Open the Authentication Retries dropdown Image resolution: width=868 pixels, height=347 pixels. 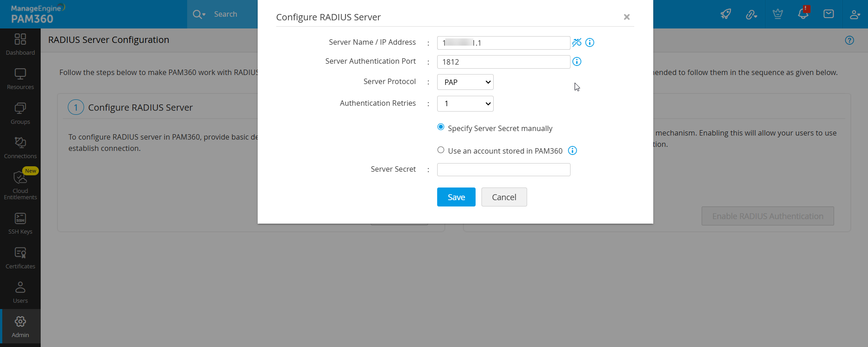pos(465,103)
